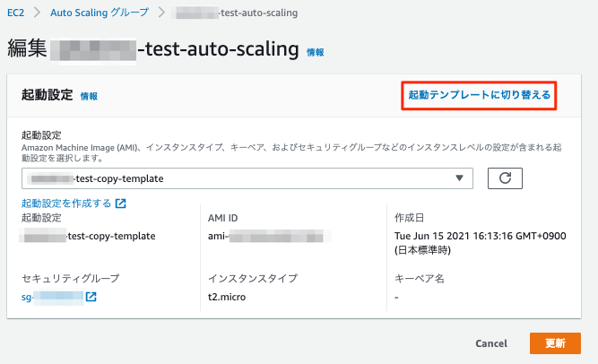This screenshot has width=598, height=364.
Task: Click test-auto-scaling breadcrumb item
Action: pyautogui.click(x=236, y=14)
